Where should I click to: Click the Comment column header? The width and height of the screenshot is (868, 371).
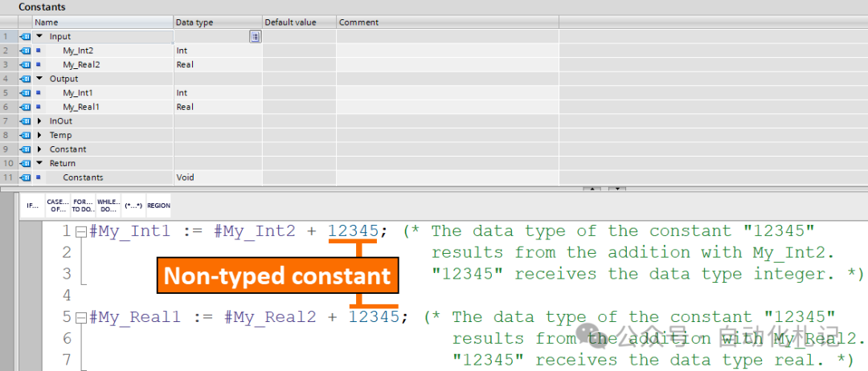click(448, 22)
